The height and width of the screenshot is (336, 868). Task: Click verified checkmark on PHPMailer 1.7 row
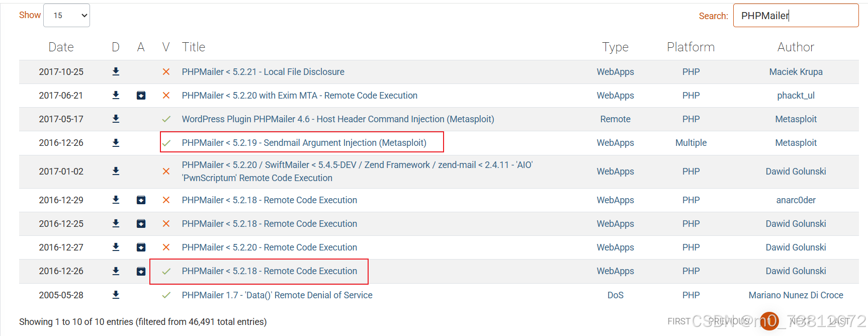[x=166, y=295]
